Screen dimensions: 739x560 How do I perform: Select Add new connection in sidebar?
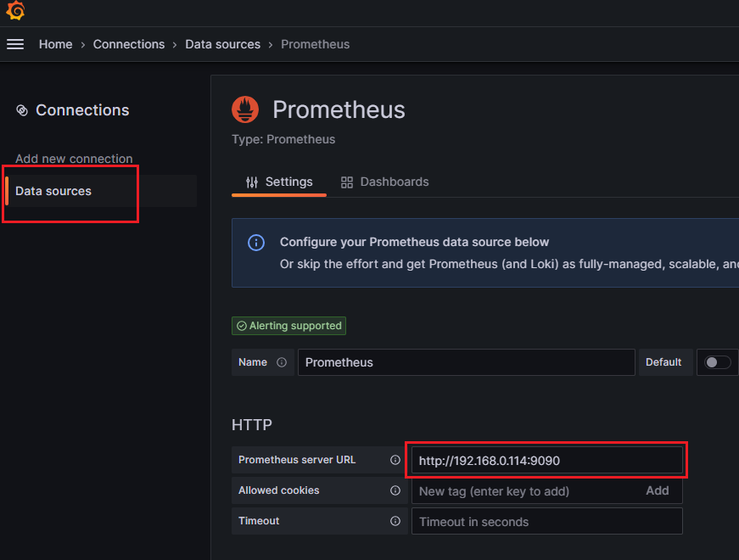click(74, 159)
